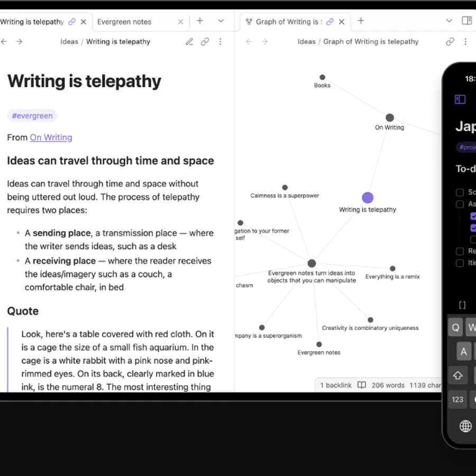Open the tab overflow chevron in the left window

click(x=221, y=21)
